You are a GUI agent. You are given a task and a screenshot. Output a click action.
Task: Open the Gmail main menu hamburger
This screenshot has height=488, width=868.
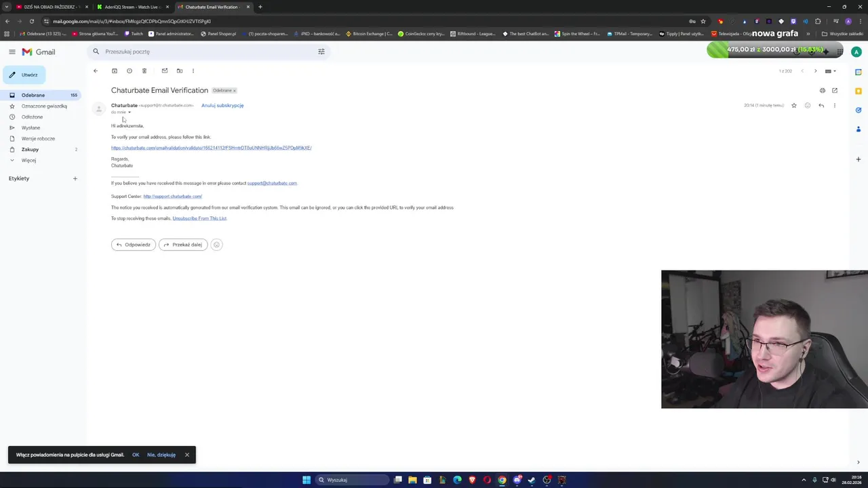pos(12,52)
